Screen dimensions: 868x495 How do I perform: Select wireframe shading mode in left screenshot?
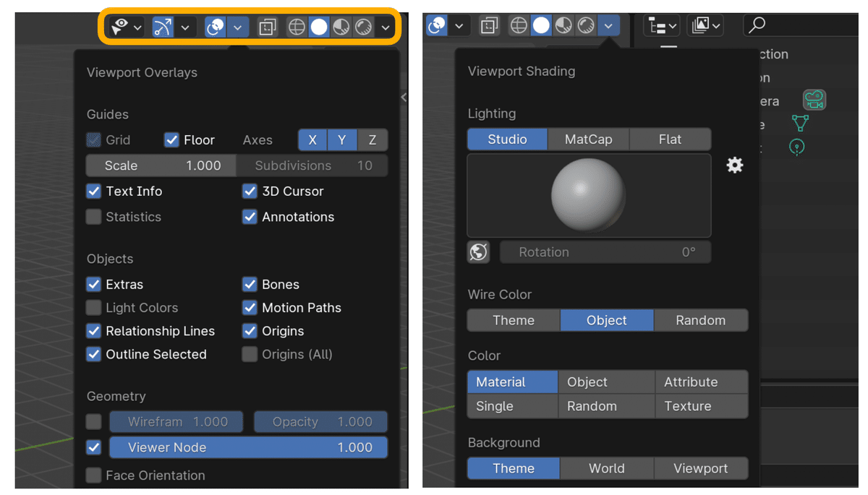coord(297,27)
